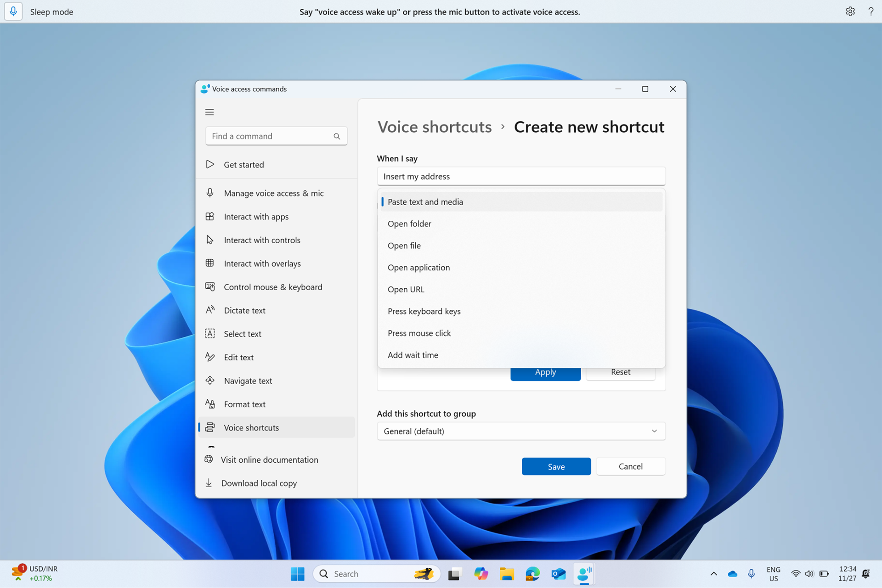882x588 pixels.
Task: Click the Save button
Action: click(x=556, y=466)
